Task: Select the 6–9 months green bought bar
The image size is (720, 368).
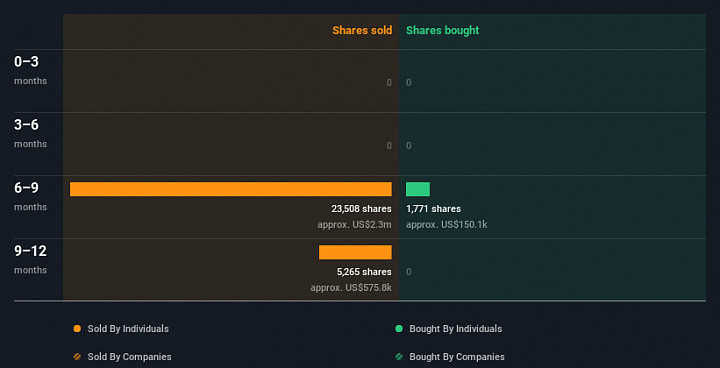Action: pyautogui.click(x=418, y=189)
